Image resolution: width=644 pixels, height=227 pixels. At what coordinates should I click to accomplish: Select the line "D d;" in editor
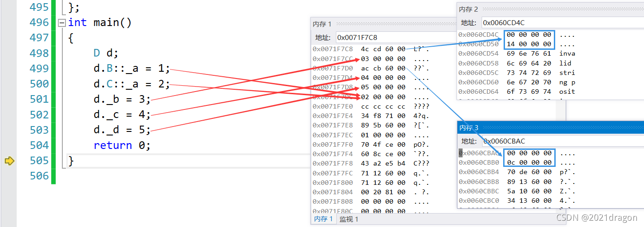(105, 53)
